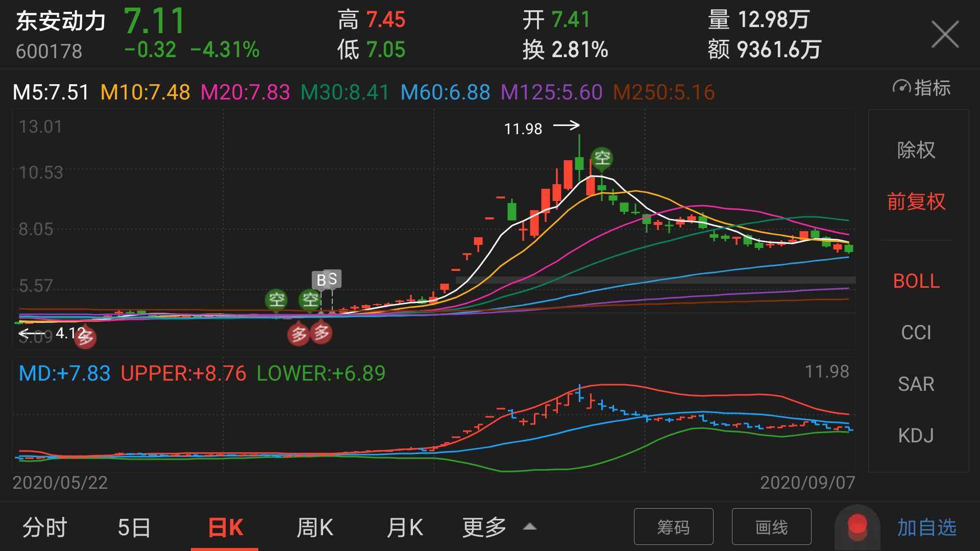
Task: Tap the M10:7.48 moving average label
Action: click(145, 92)
